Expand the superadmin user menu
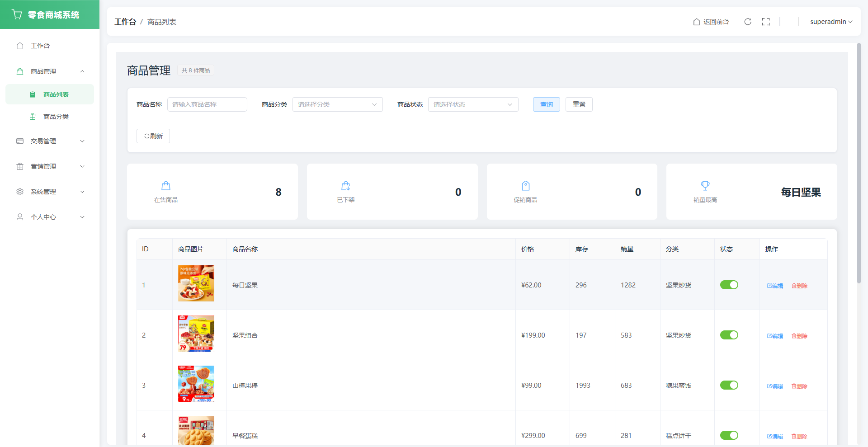Screen dimensions: 868x447 point(831,22)
